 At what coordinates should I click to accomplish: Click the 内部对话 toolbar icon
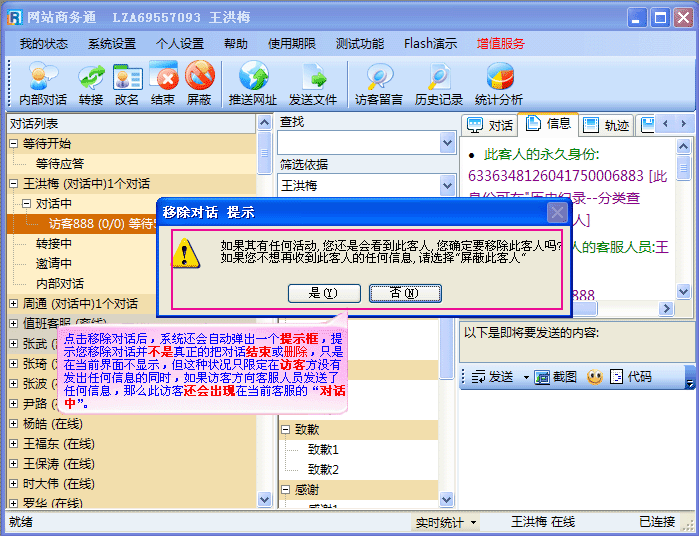point(43,77)
